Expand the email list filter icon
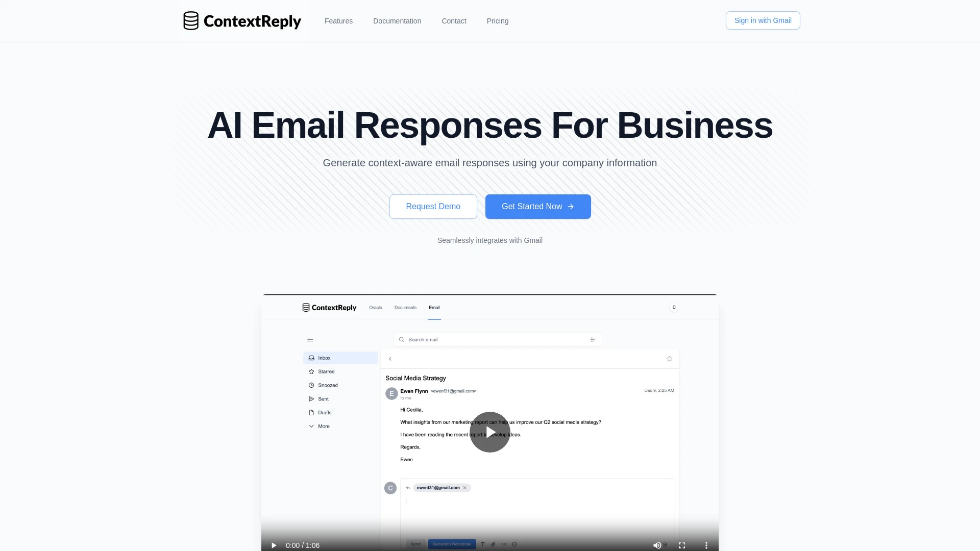This screenshot has height=551, width=980. point(592,339)
